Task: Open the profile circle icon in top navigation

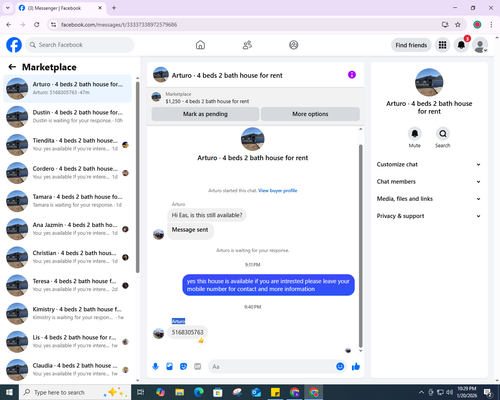Action: (x=294, y=45)
